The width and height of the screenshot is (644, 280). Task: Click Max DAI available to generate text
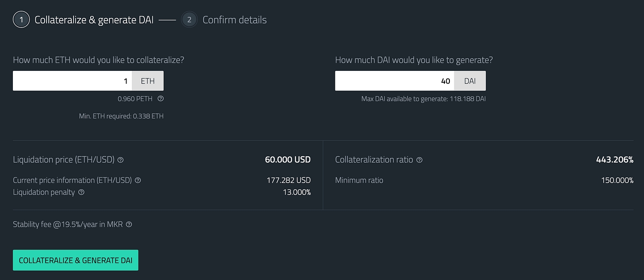click(423, 99)
